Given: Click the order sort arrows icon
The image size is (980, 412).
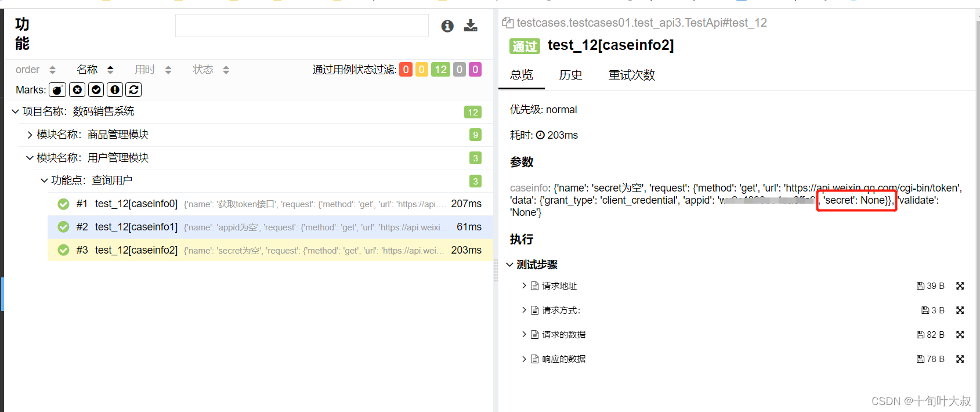Looking at the screenshot, I should click(52, 70).
